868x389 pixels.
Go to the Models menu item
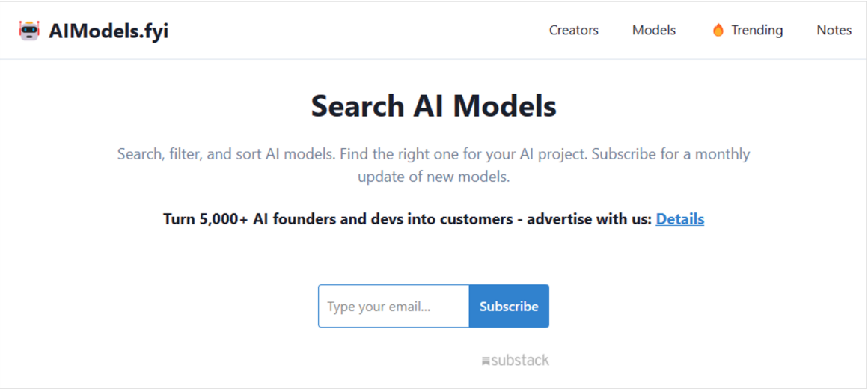click(x=653, y=31)
